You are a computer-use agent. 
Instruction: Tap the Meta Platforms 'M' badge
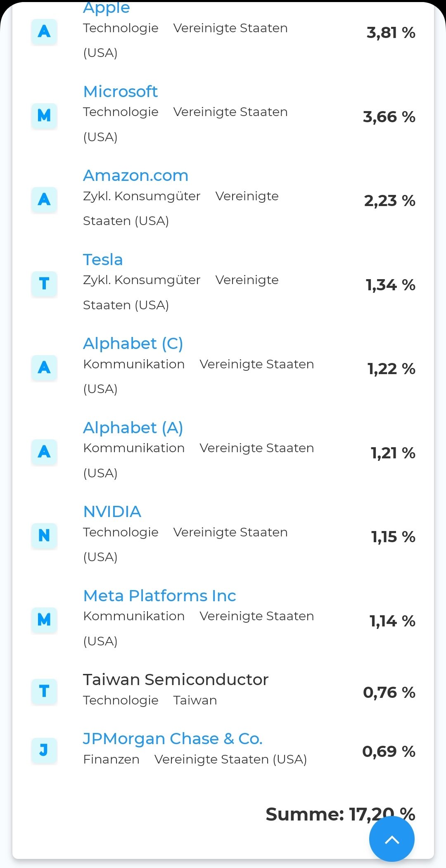[44, 619]
